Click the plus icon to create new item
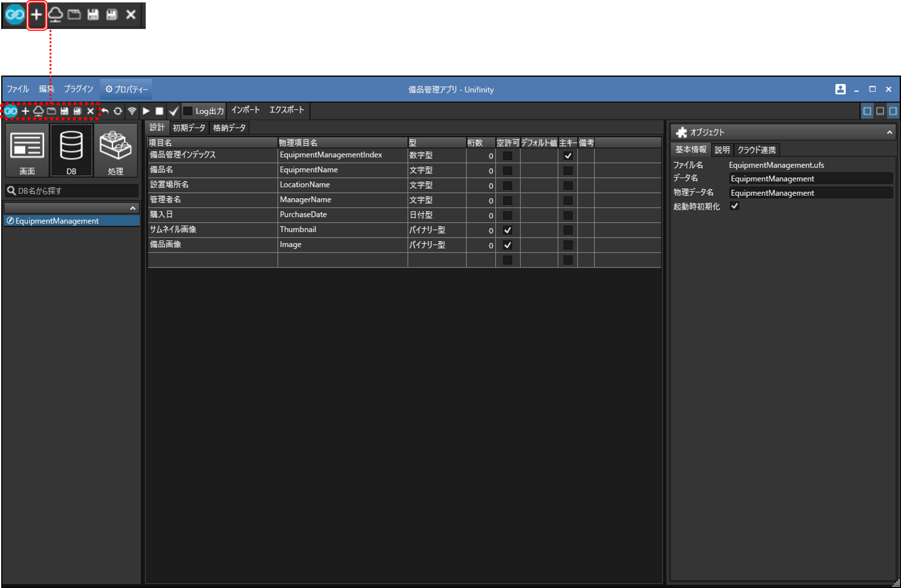Viewport: 901px width, 588px height. tap(25, 111)
